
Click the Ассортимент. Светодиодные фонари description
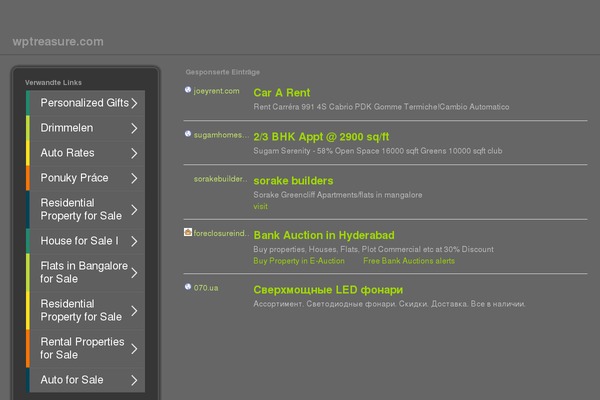pyautogui.click(x=389, y=304)
